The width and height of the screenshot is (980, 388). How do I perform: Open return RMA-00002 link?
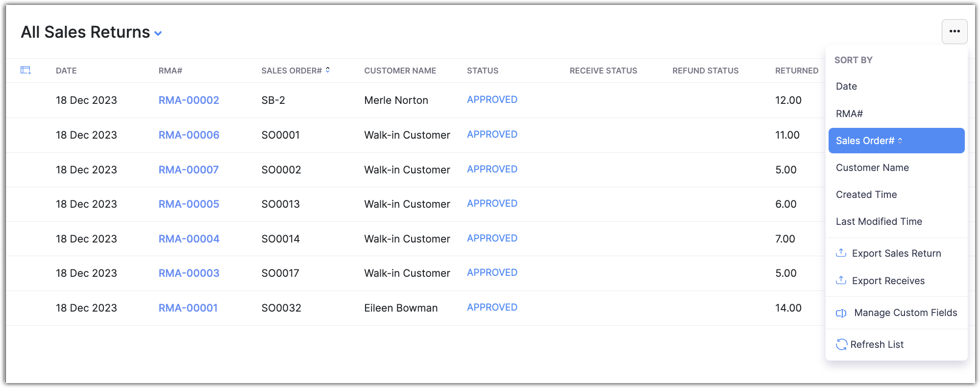click(x=189, y=100)
